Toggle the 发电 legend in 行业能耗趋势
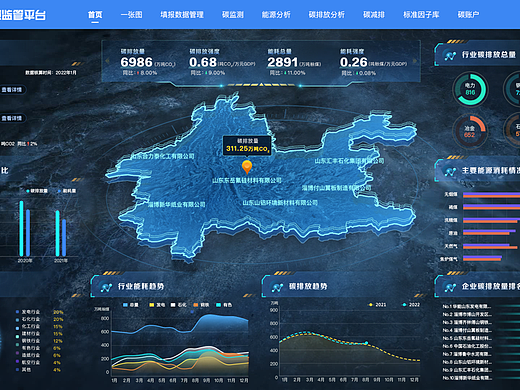520x390 pixels. (x=157, y=305)
